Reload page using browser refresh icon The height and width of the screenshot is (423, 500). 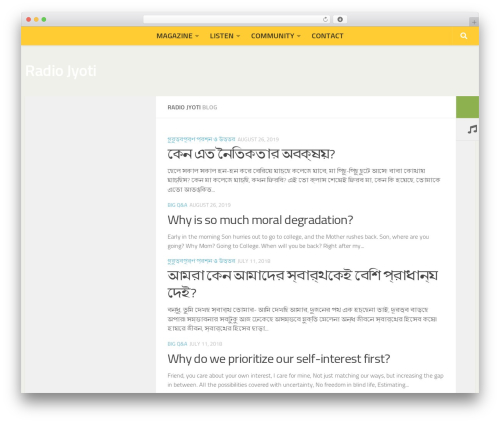click(x=325, y=19)
